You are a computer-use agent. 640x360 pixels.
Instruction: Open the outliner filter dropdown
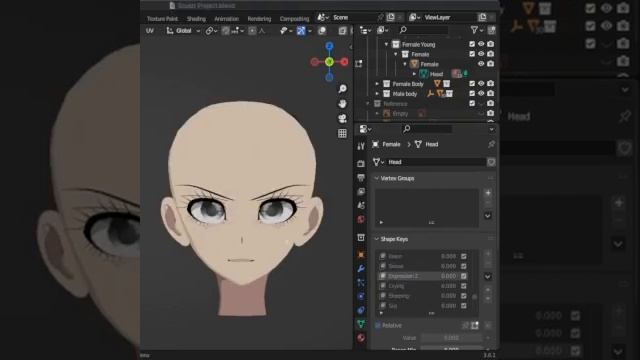click(476, 30)
